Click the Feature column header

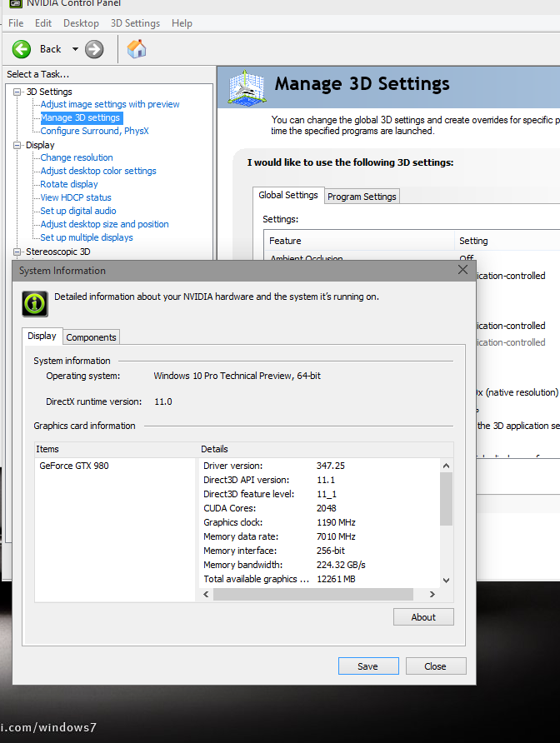pyautogui.click(x=359, y=241)
